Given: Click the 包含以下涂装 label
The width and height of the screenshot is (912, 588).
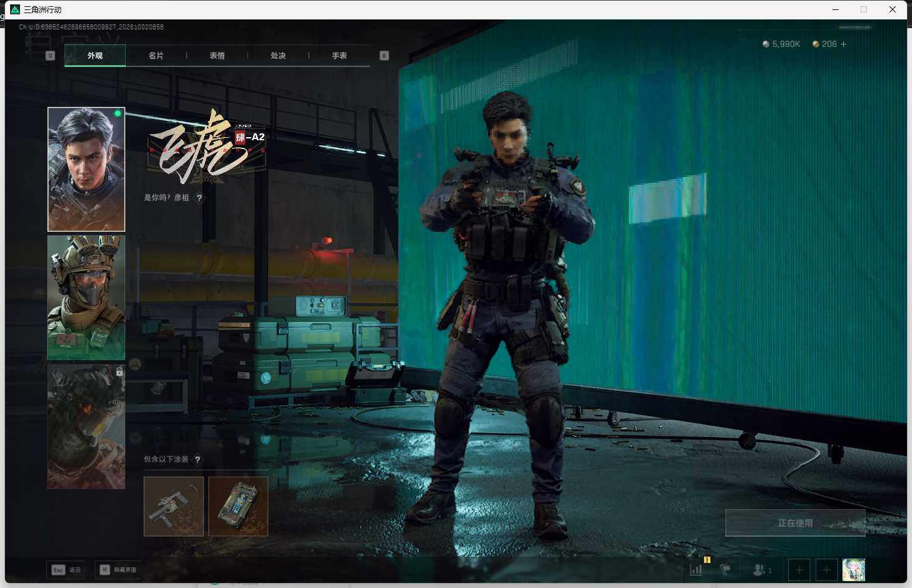Looking at the screenshot, I should (x=166, y=460).
